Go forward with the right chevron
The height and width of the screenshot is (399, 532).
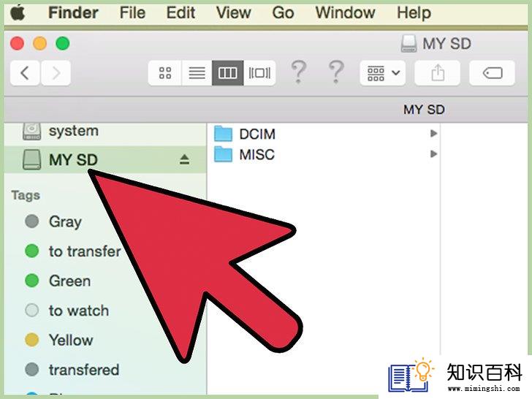tap(56, 72)
